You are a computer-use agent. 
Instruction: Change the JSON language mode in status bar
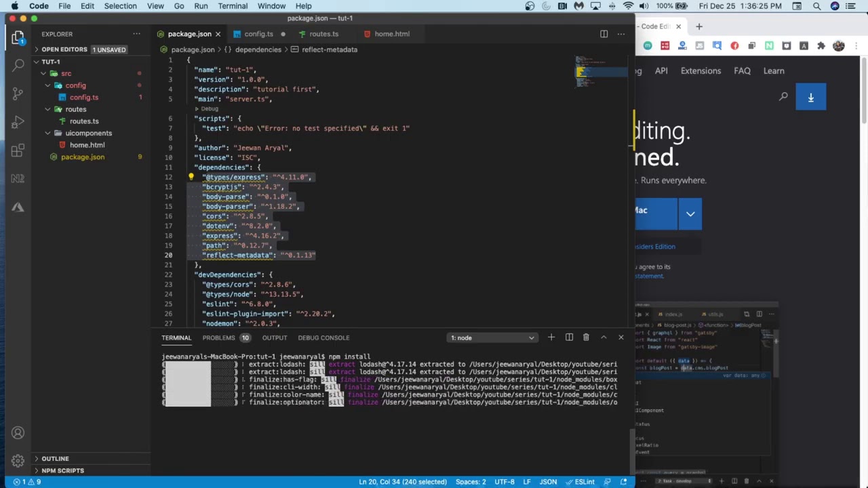(x=548, y=482)
